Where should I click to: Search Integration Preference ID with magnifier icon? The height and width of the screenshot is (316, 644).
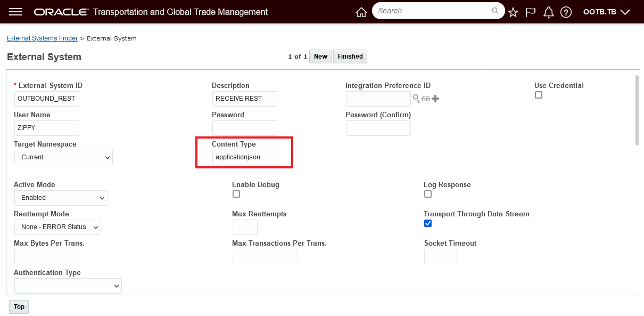(x=416, y=99)
